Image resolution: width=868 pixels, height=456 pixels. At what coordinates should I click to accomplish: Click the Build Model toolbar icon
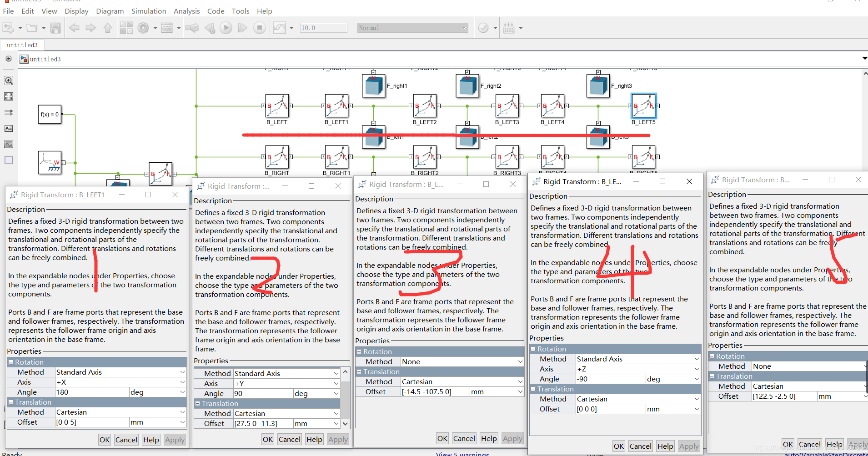pyautogui.click(x=509, y=28)
